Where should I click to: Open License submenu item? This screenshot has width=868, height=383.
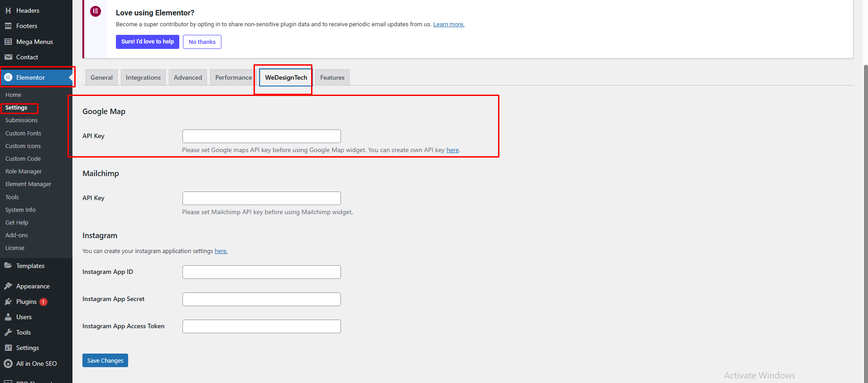(x=15, y=248)
